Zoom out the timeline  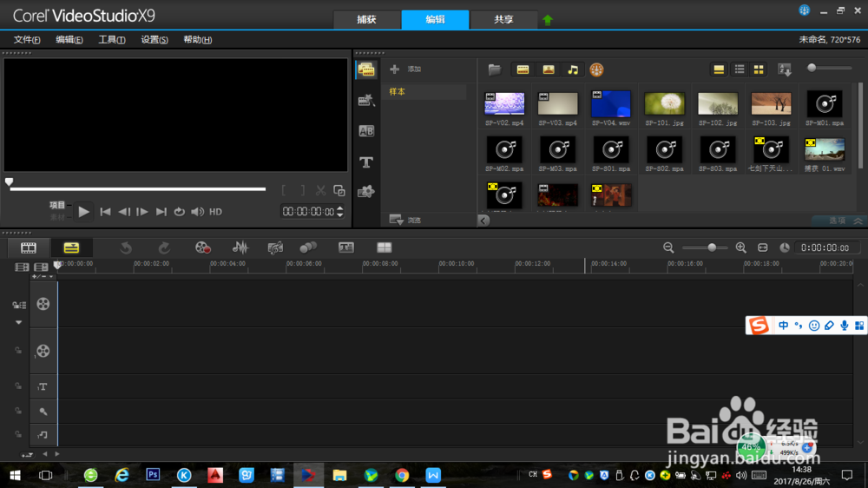point(668,247)
